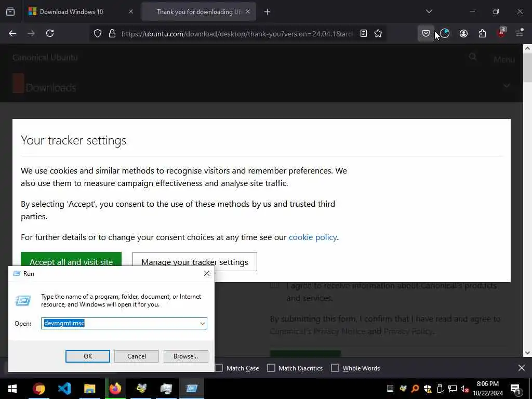Expand the Run Open combo dropdown
Screen dimensions: 532x399
tap(203, 323)
